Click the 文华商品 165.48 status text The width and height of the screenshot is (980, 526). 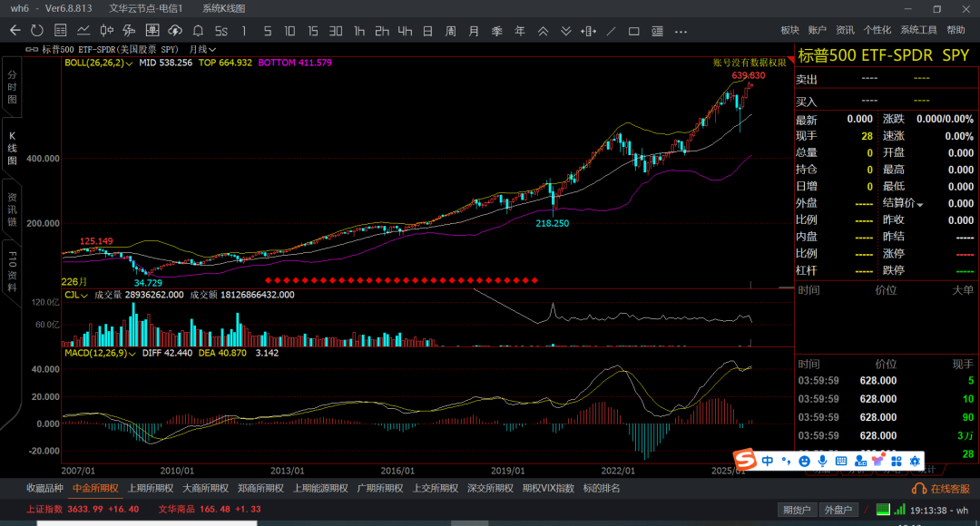[210, 509]
